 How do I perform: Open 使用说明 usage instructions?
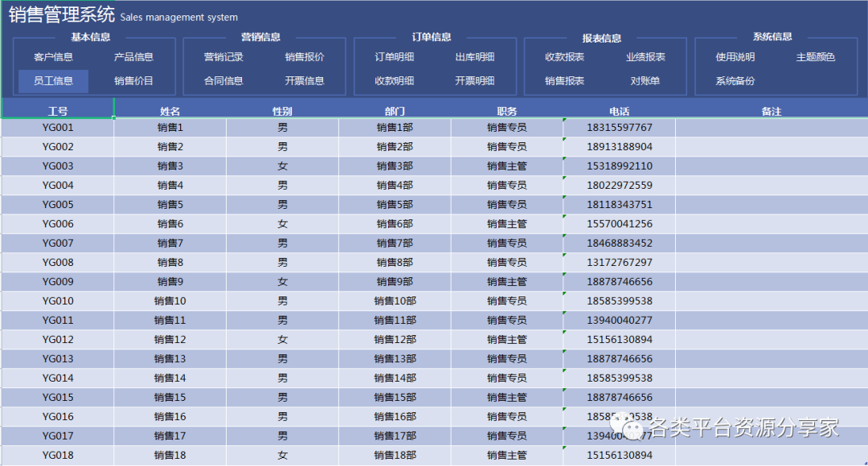point(735,57)
